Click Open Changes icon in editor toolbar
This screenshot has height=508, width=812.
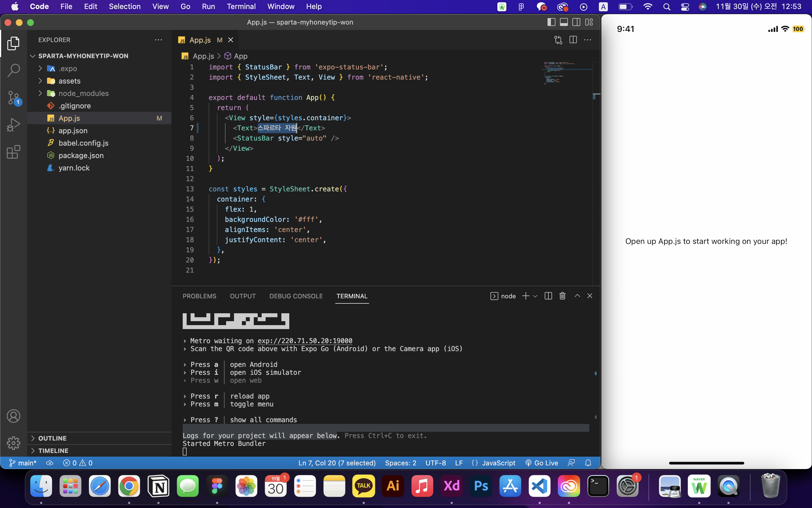(558, 40)
